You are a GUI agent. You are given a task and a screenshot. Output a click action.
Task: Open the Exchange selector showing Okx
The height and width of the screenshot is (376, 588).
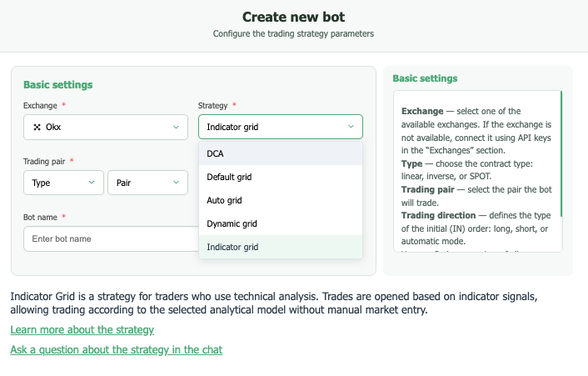[x=105, y=127]
